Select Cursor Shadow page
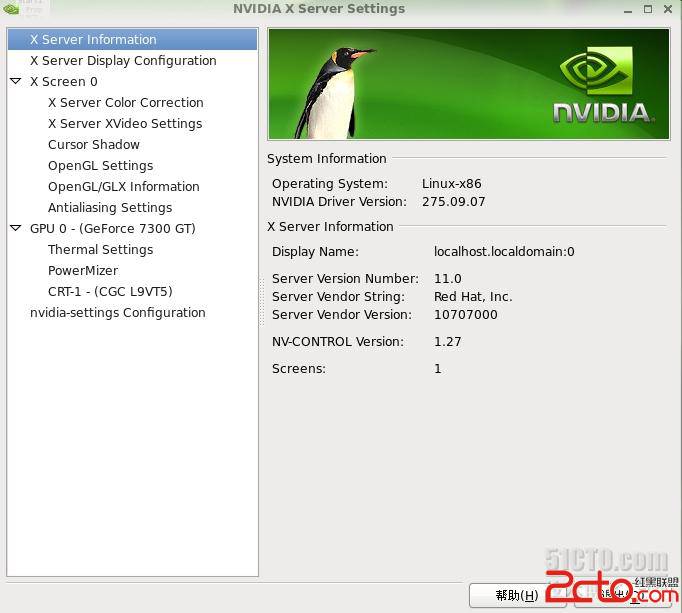Viewport: 682px width, 613px height. tap(94, 144)
